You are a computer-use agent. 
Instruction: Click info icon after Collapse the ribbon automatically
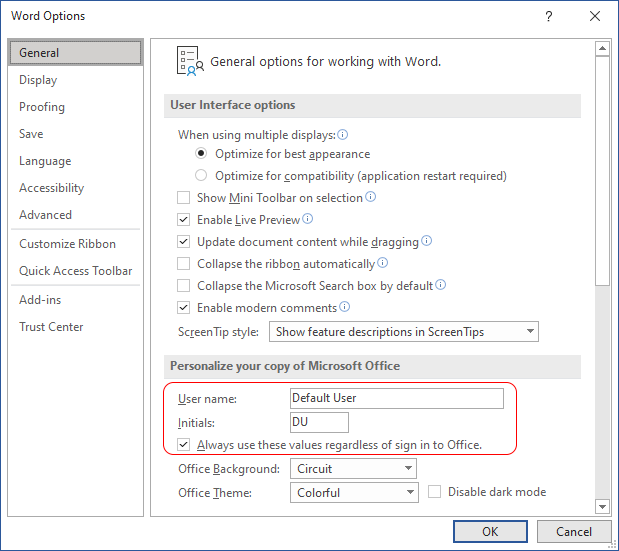(383, 262)
